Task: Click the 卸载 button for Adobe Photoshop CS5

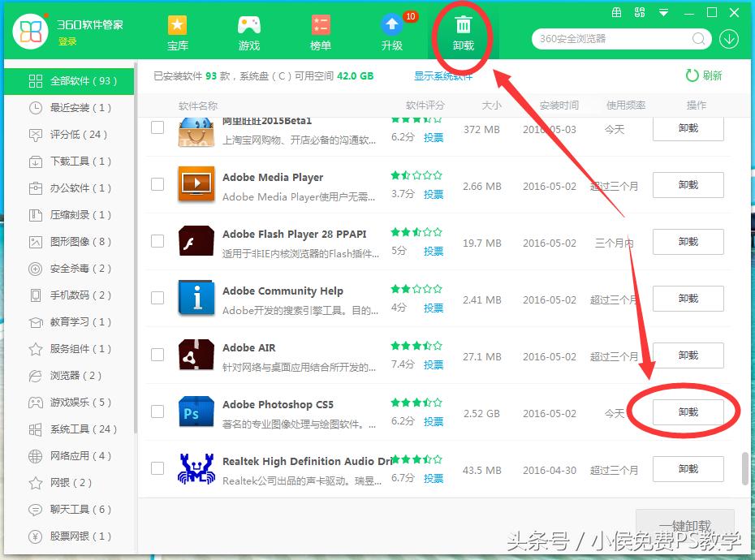Action: pyautogui.click(x=688, y=411)
